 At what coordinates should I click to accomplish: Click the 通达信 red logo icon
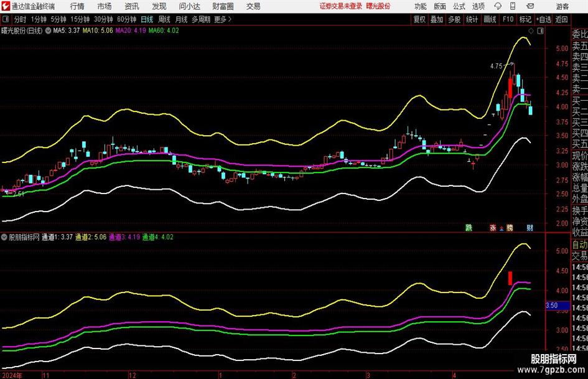[5, 6]
